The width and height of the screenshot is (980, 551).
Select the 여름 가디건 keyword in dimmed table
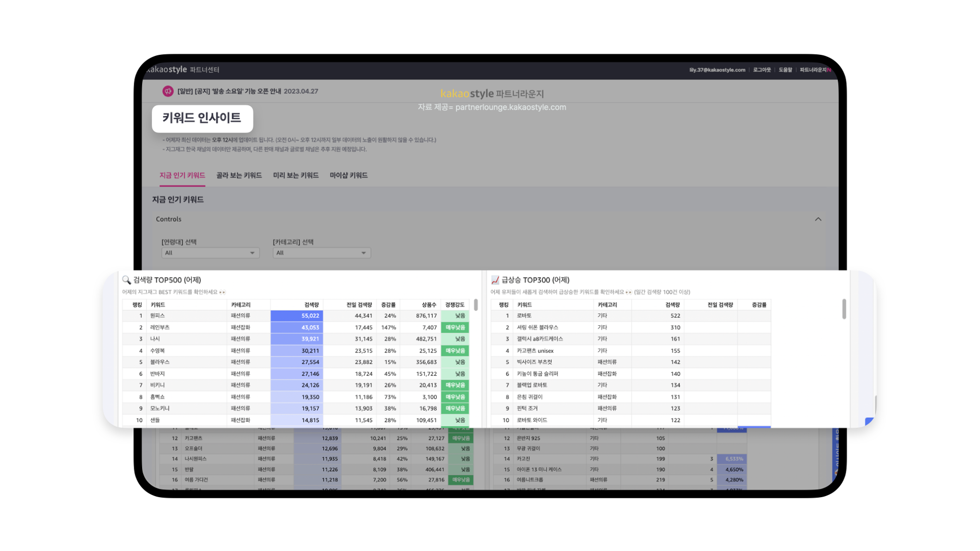coord(196,480)
